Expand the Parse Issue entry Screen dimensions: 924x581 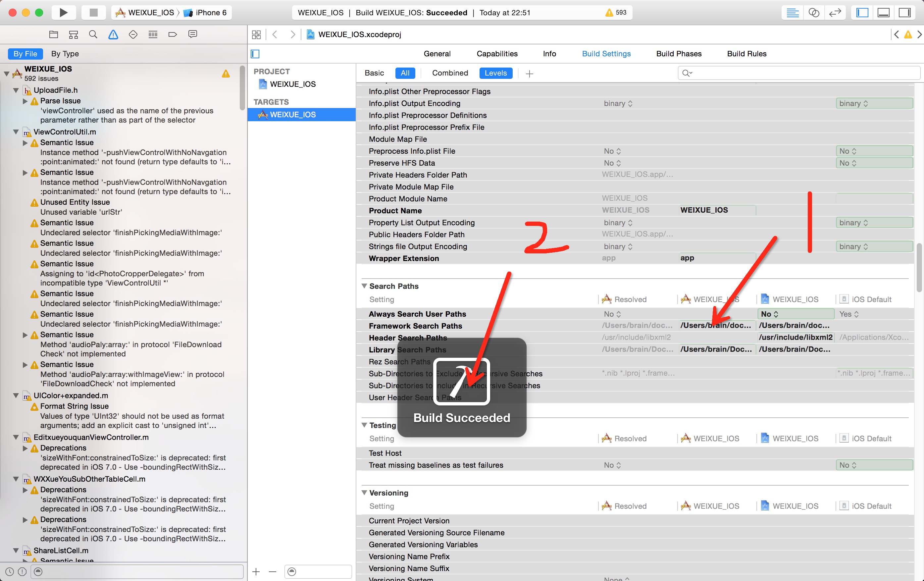[25, 101]
